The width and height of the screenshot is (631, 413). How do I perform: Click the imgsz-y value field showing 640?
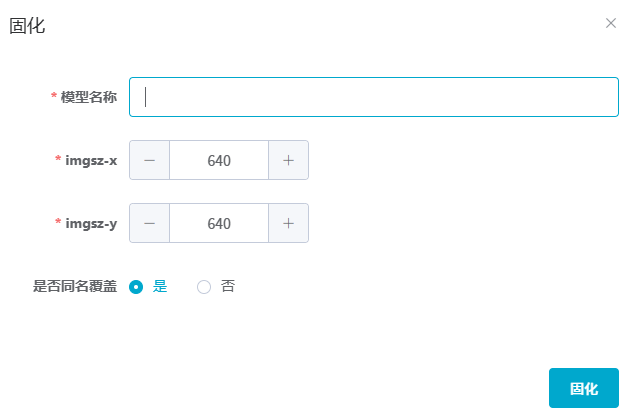pyautogui.click(x=219, y=223)
